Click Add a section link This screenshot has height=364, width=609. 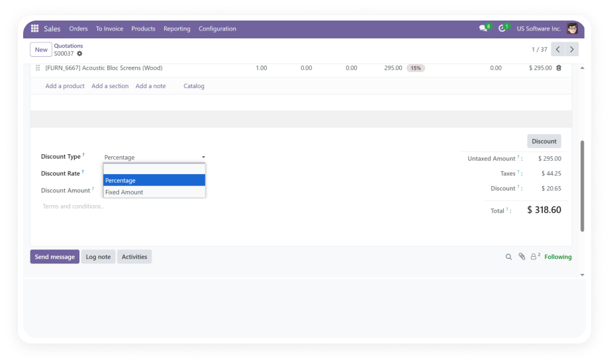[110, 86]
